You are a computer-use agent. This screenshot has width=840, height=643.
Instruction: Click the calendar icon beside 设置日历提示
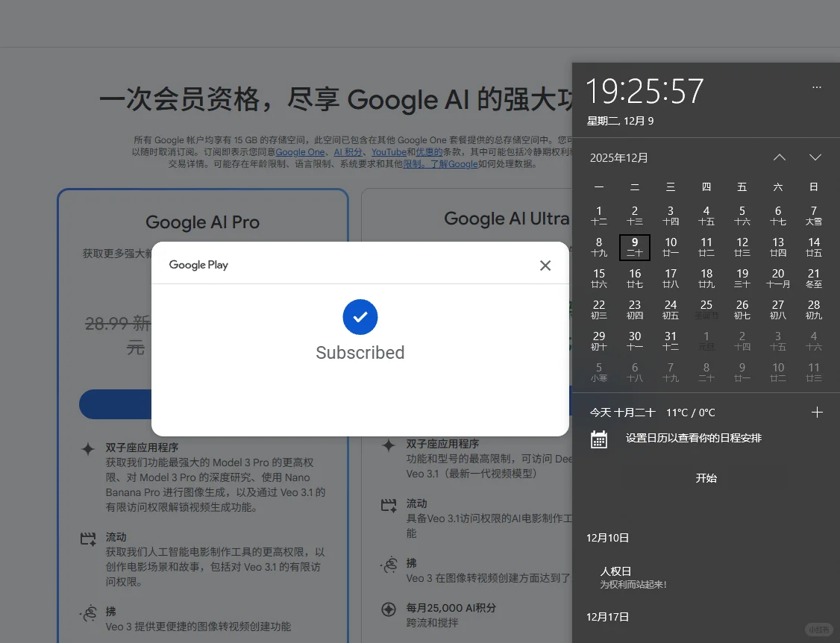599,439
